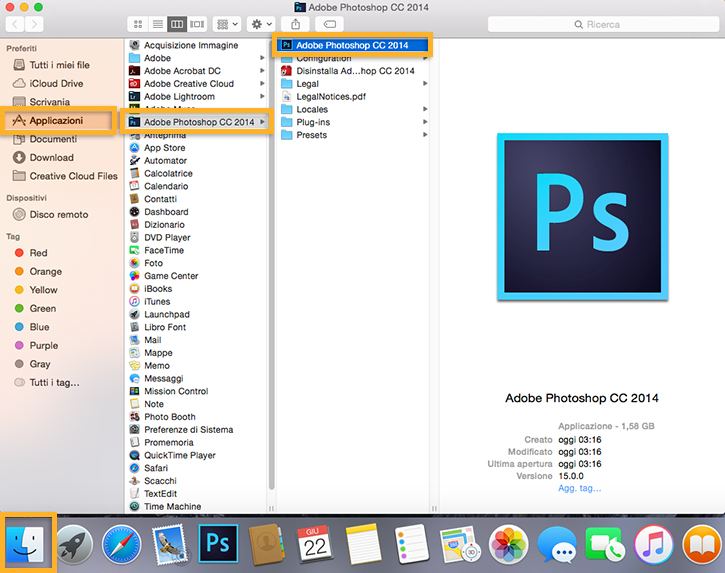Select Tutti i miei file in sidebar
This screenshot has height=573, width=725.
tap(59, 65)
